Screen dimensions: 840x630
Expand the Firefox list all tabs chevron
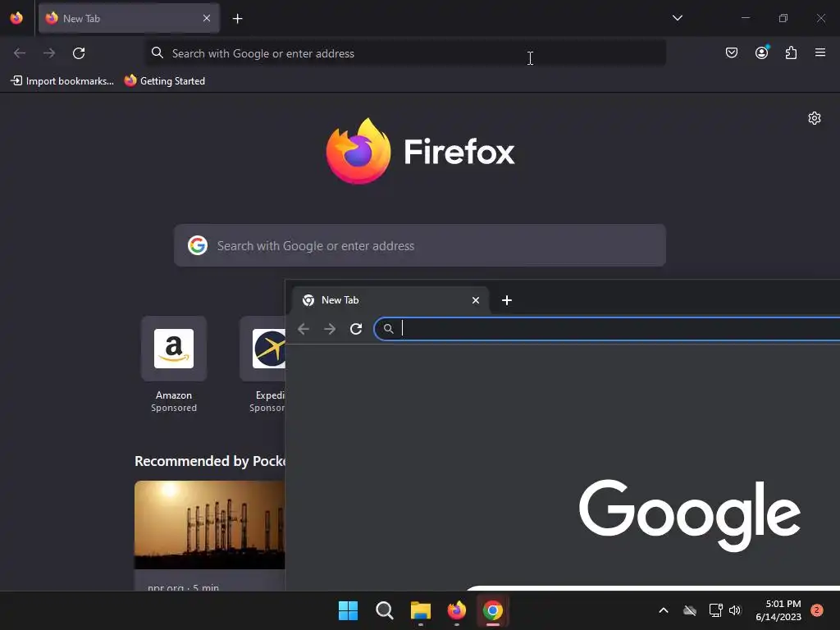tap(677, 18)
